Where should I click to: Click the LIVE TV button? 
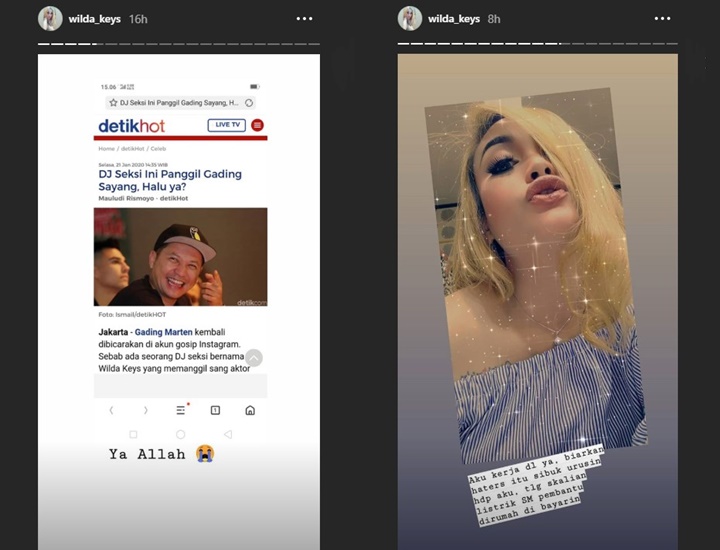pos(226,125)
